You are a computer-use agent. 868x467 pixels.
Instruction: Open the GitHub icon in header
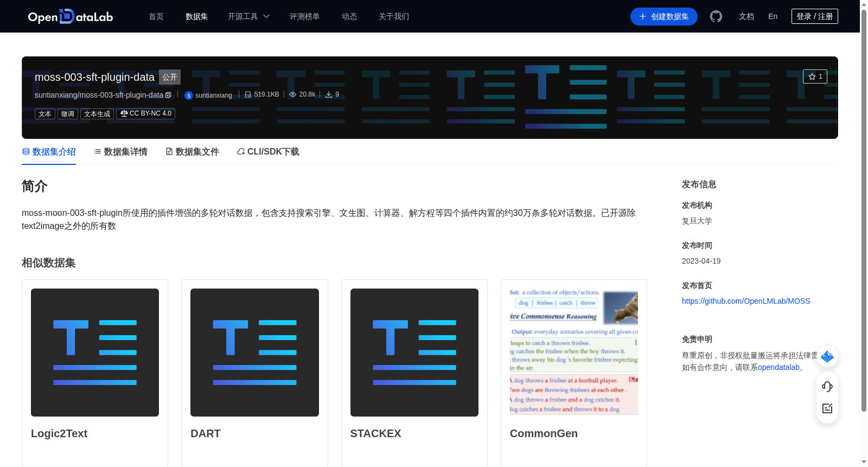[716, 16]
